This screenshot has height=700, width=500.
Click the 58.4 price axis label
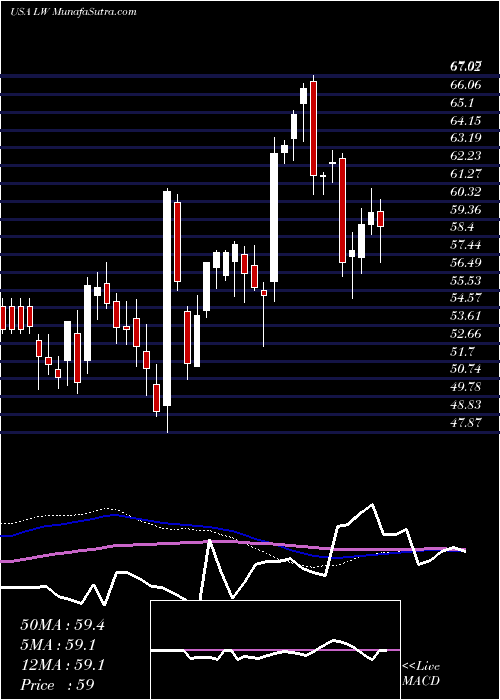click(463, 227)
